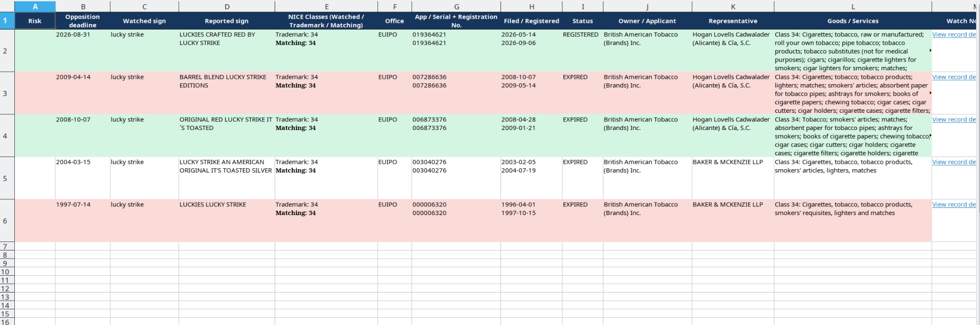Select column L header
The width and height of the screenshot is (980, 325).
click(x=853, y=7)
